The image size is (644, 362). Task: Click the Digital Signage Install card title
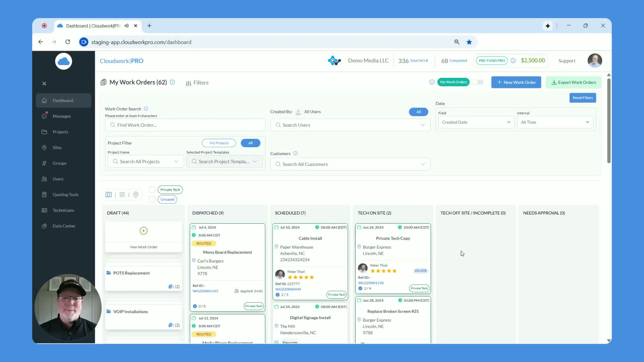click(310, 318)
